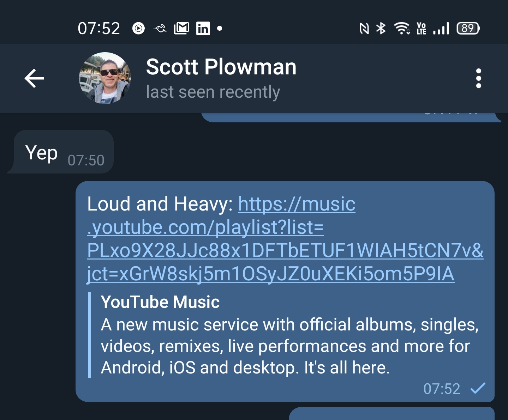Tap the battery 89 indicator

pyautogui.click(x=468, y=28)
